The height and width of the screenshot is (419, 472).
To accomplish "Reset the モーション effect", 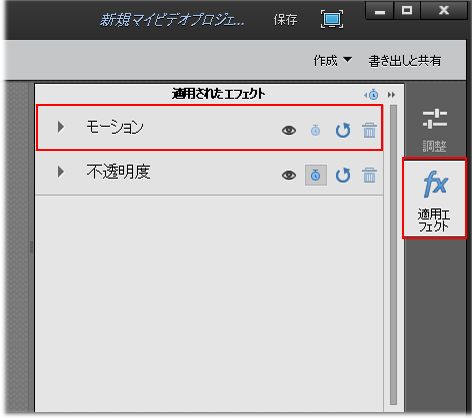I will pyautogui.click(x=343, y=130).
